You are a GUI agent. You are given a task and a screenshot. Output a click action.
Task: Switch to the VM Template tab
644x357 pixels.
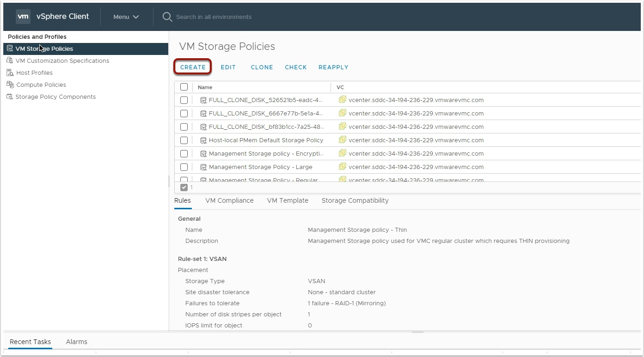click(288, 200)
